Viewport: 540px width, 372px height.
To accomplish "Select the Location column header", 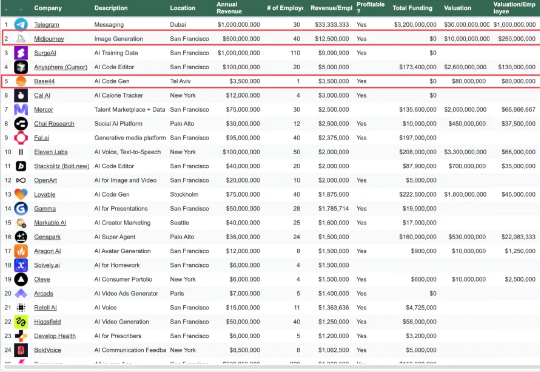I will click(x=183, y=8).
